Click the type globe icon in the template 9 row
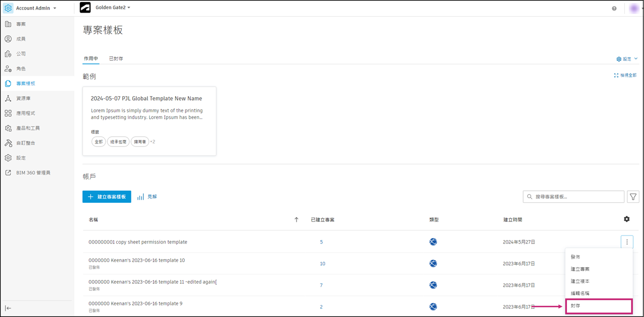This screenshot has height=317, width=644. [x=433, y=307]
